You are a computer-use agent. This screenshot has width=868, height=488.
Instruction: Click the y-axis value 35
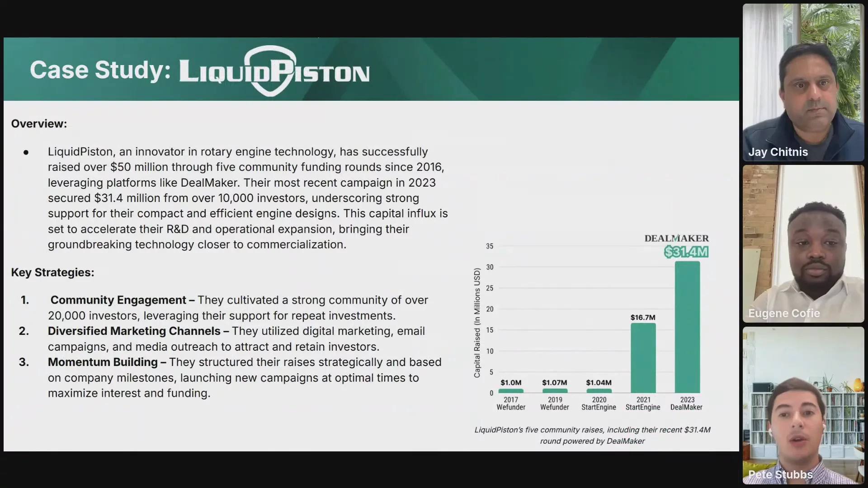click(x=490, y=246)
